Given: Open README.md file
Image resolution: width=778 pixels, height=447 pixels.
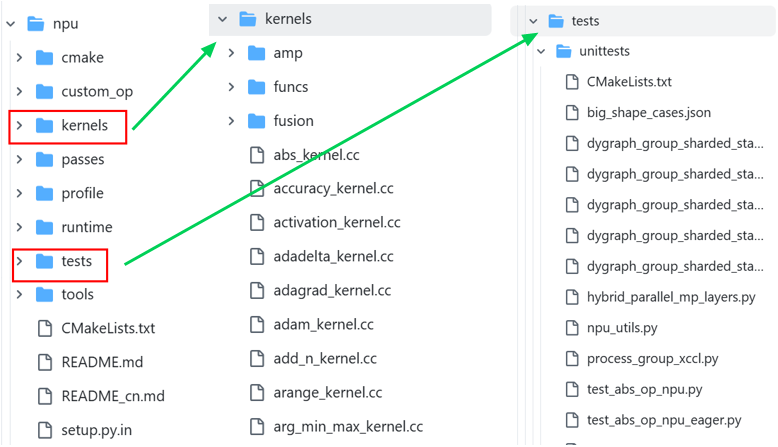Looking at the screenshot, I should [x=102, y=362].
